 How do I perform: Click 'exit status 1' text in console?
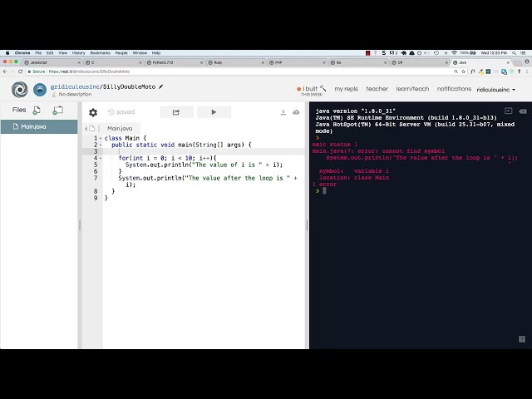334,145
